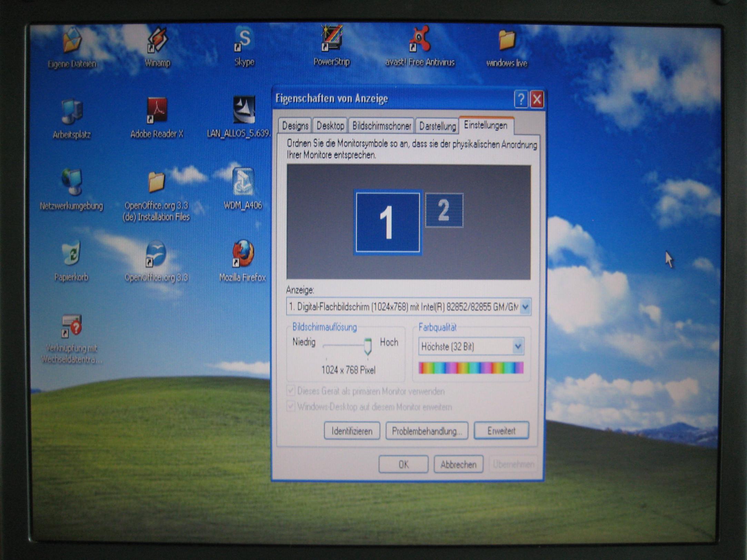Toggle extend Windows desktop checkbox
747x560 pixels.
pyautogui.click(x=291, y=406)
